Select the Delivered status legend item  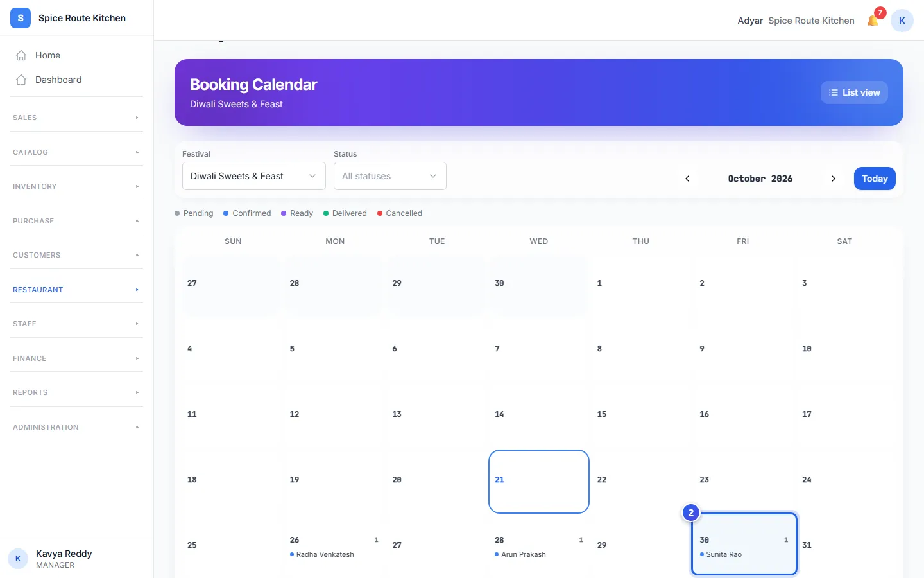coord(345,213)
